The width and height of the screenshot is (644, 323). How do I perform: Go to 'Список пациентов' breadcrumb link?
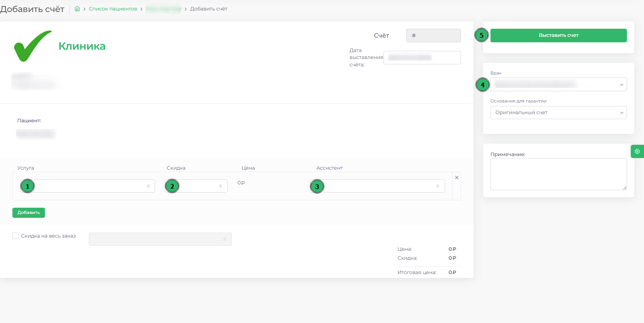(113, 9)
